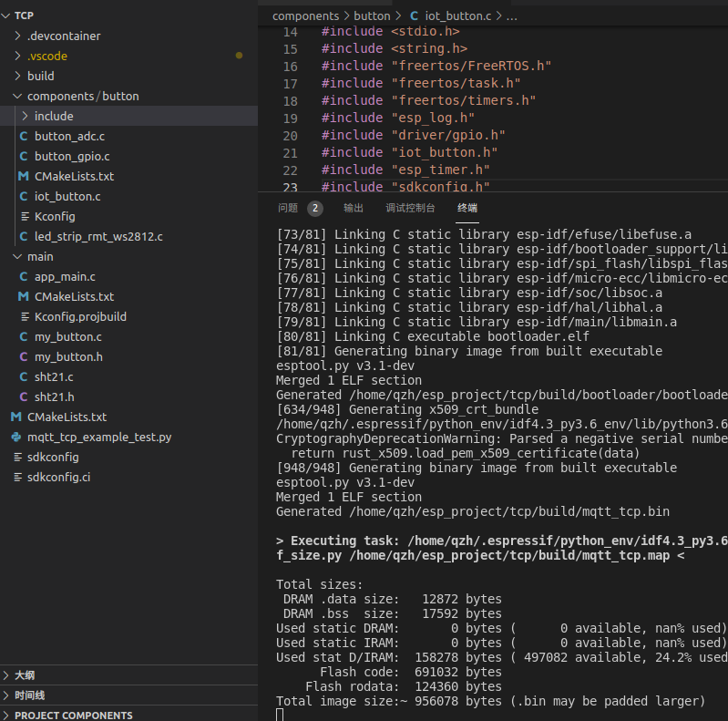Click the C icon of button_adc.c
This screenshot has width=728, height=721.
coord(24,136)
